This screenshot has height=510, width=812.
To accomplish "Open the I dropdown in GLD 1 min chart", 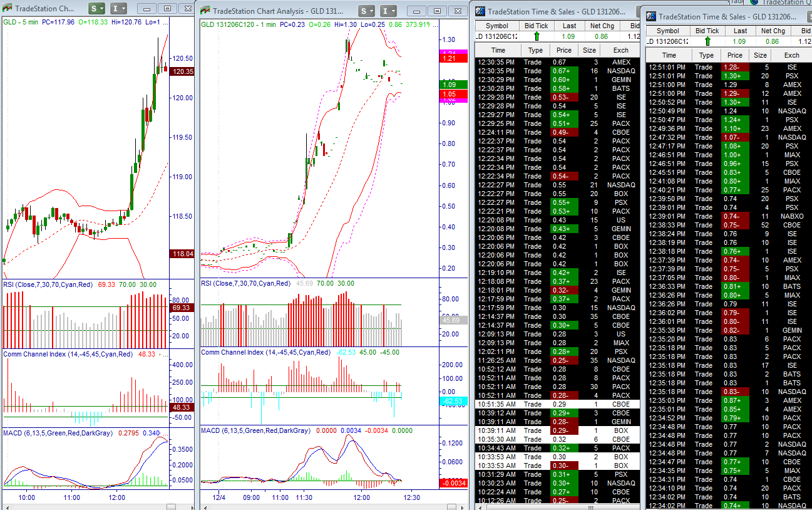I will [388, 11].
